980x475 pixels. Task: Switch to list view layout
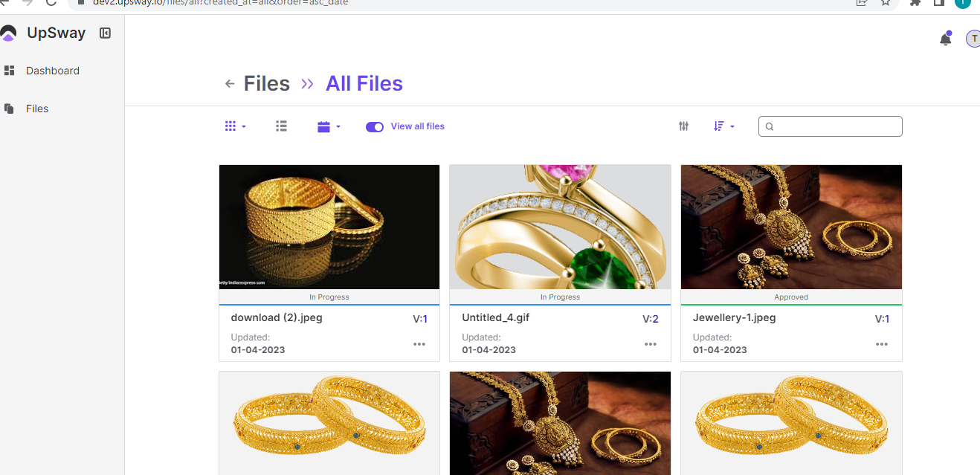[x=281, y=126]
